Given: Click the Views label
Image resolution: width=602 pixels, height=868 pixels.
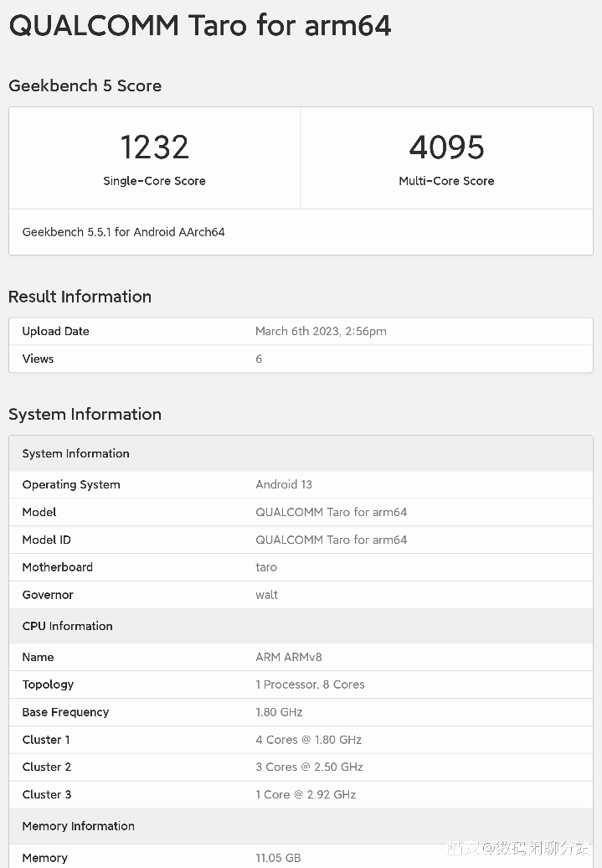Looking at the screenshot, I should [38, 359].
